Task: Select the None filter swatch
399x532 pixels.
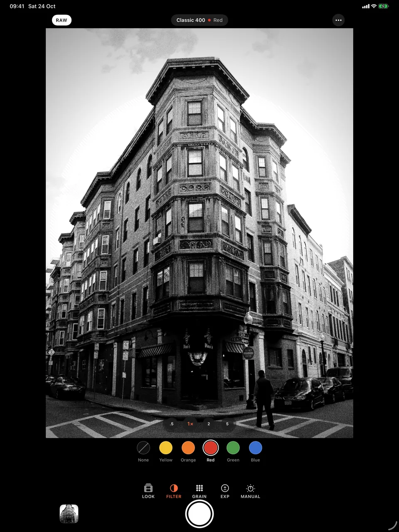Action: click(x=143, y=448)
